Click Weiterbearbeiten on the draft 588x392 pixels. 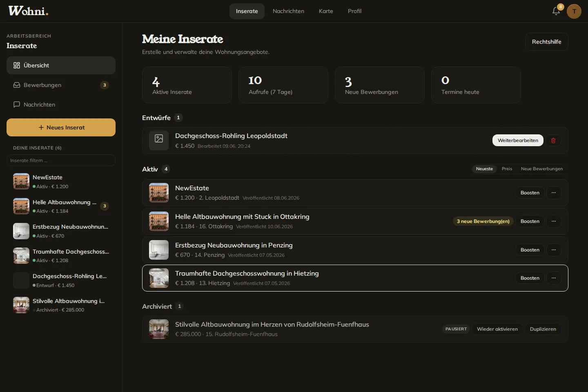pyautogui.click(x=518, y=140)
